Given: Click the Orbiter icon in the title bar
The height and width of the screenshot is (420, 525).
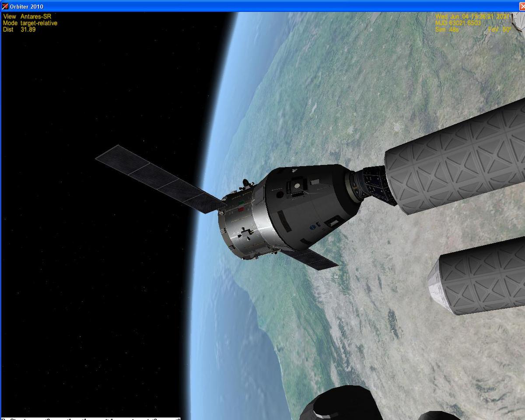Looking at the screenshot, I should click(5, 6).
